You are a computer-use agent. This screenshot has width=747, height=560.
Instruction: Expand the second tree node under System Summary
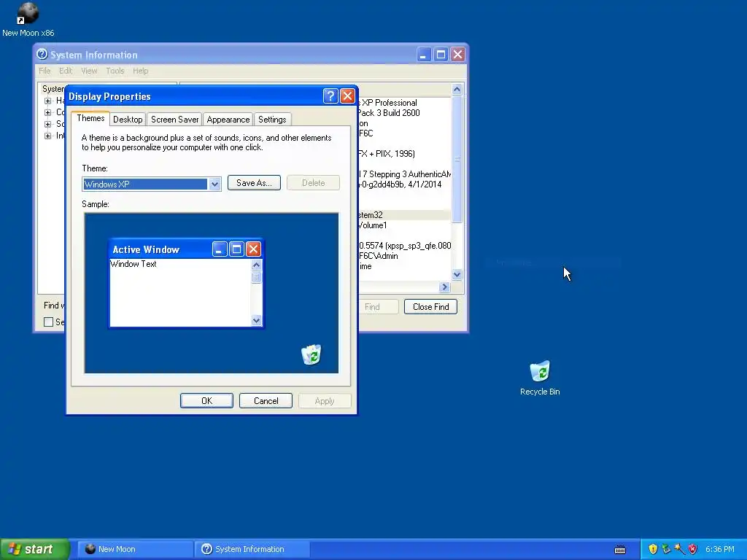(x=47, y=112)
